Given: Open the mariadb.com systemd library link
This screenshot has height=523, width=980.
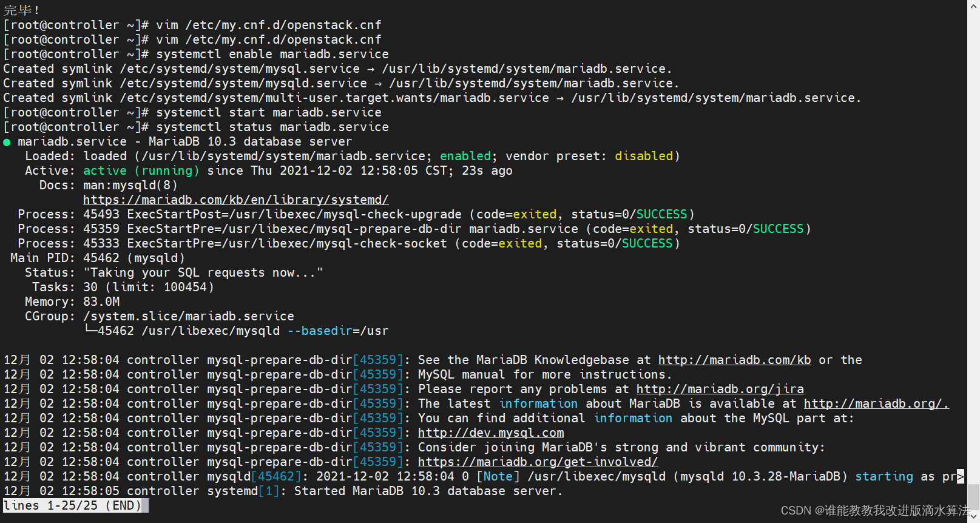Looking at the screenshot, I should click(x=236, y=200).
